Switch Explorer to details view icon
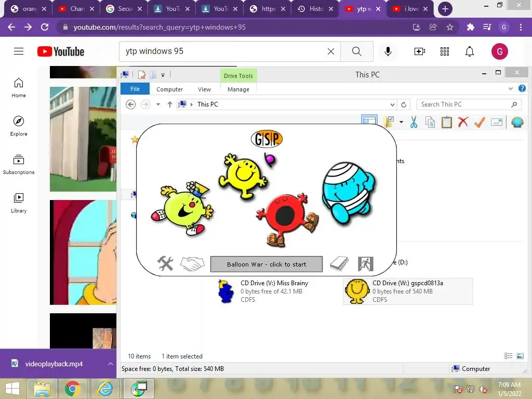Screen dimensions: 532x399 pos(508,355)
